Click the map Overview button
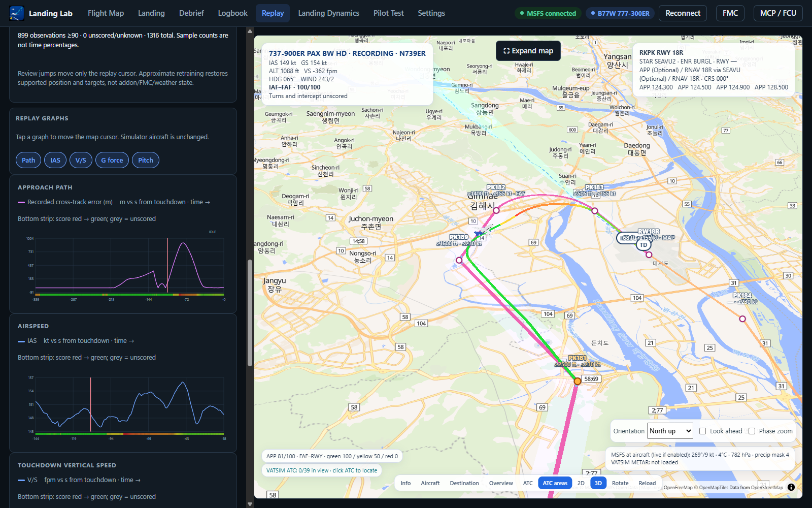The image size is (812, 508). pyautogui.click(x=501, y=483)
